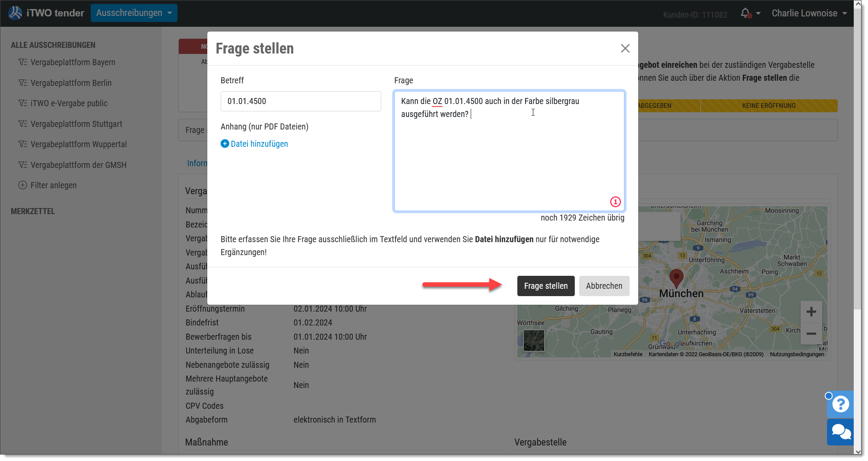This screenshot has width=868, height=461.
Task: Expand the Ausschreibungen dropdown menu
Action: click(x=134, y=13)
